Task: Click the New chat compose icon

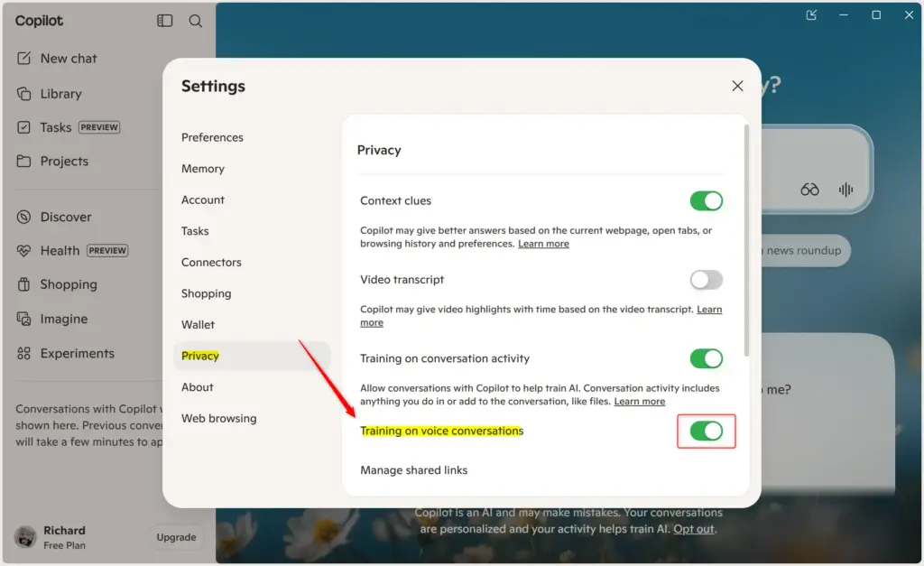Action: click(x=23, y=59)
